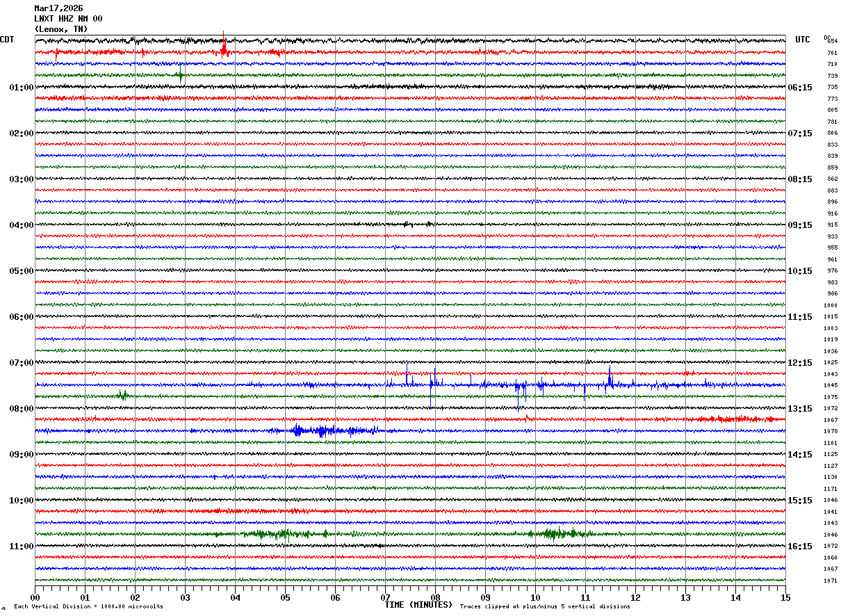Select the UTC timezone label
The height and width of the screenshot is (616, 841).
click(x=803, y=40)
